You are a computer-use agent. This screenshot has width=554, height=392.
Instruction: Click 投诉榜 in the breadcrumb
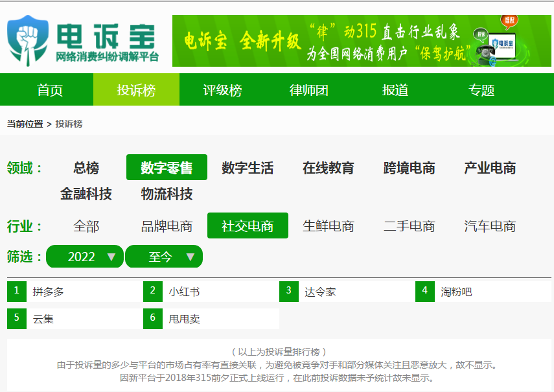(x=69, y=124)
